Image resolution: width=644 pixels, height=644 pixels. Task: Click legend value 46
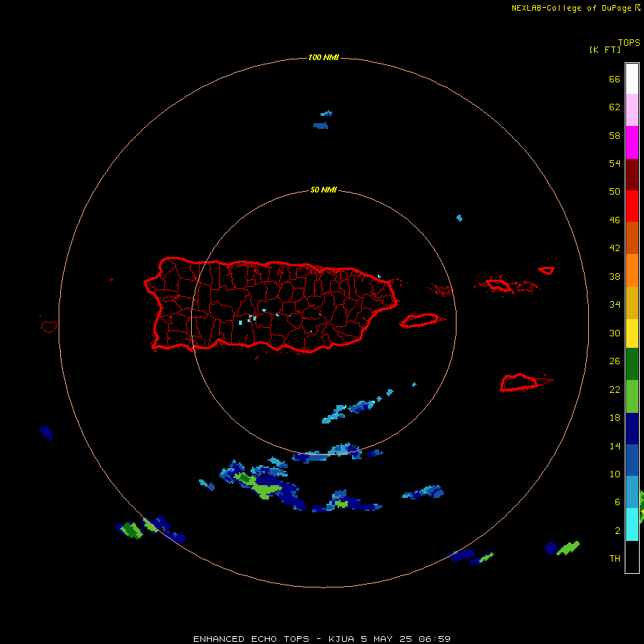(x=615, y=220)
